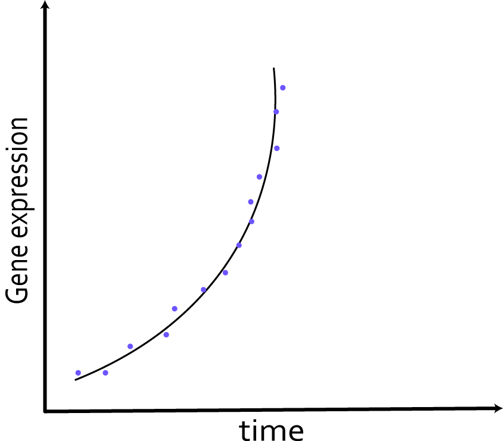
Task: Select the eighth data point from the left
Action: 239,245
